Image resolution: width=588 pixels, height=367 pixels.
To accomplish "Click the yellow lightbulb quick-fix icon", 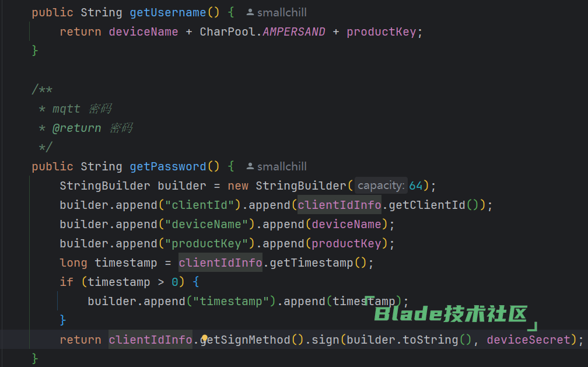I will coord(205,338).
